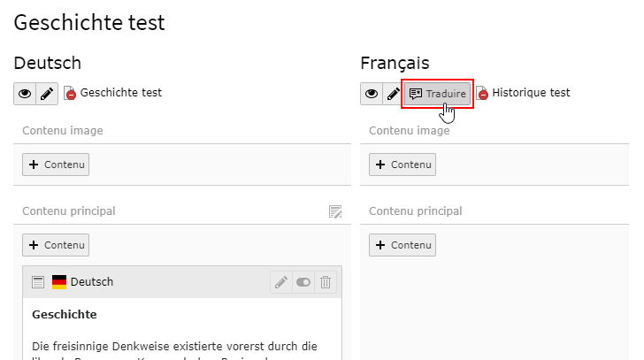Add Contenu to Français Contenu image column
The height and width of the screenshot is (360, 644).
tap(402, 165)
